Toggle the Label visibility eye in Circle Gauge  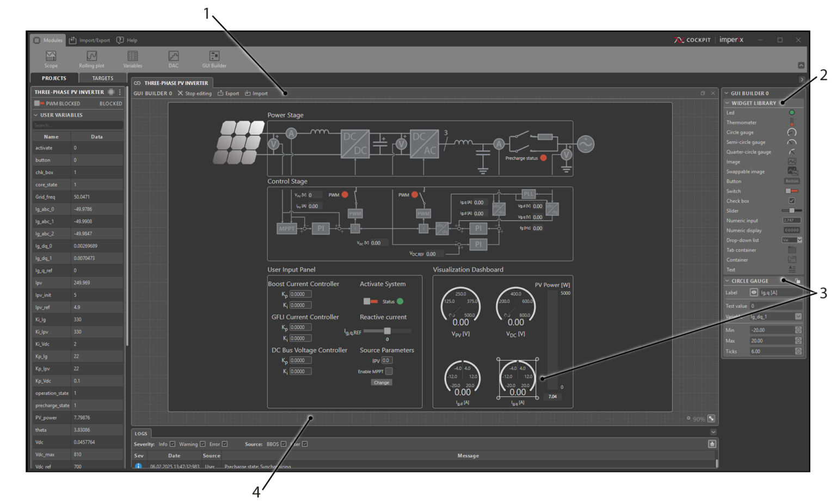(x=753, y=292)
